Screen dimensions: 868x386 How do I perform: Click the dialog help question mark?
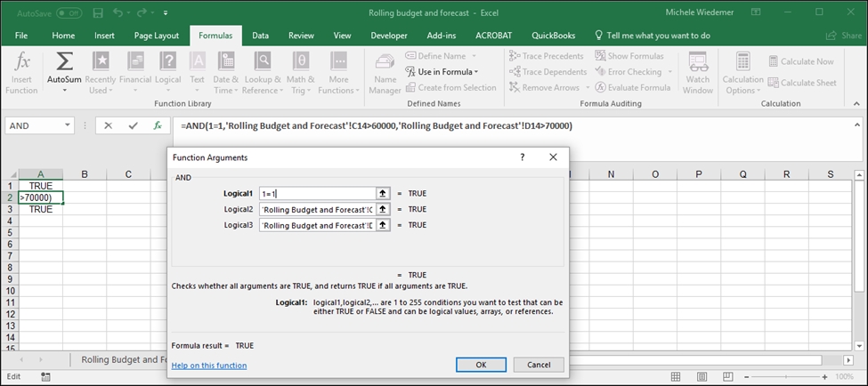(x=522, y=157)
